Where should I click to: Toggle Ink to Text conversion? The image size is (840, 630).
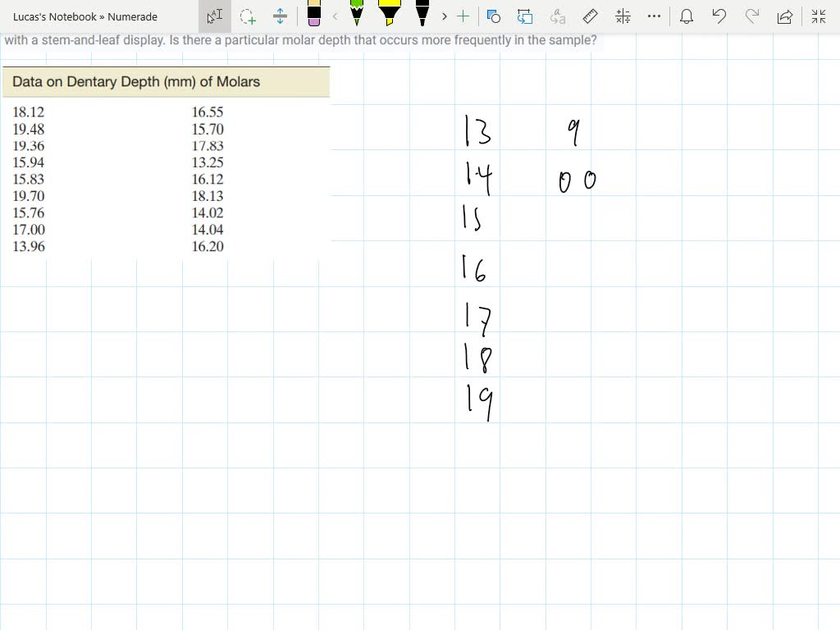click(x=558, y=16)
